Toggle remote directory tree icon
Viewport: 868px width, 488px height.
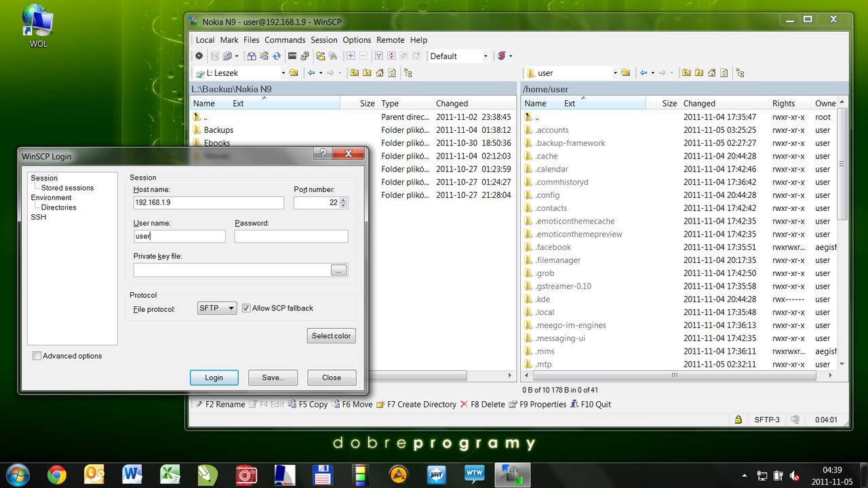(x=740, y=73)
